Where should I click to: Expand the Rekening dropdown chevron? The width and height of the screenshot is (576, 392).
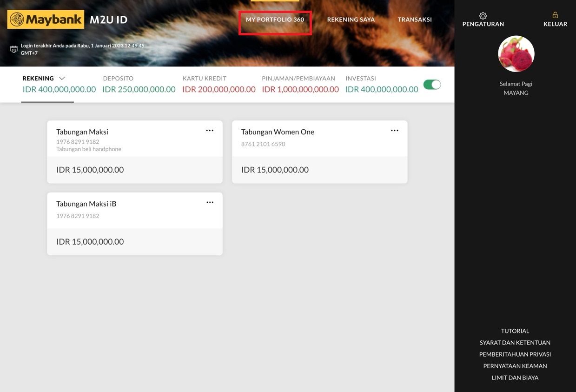[62, 79]
